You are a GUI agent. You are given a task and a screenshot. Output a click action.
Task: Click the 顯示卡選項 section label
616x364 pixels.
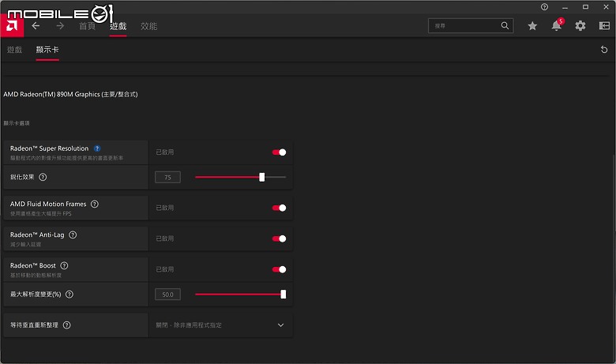pos(17,123)
